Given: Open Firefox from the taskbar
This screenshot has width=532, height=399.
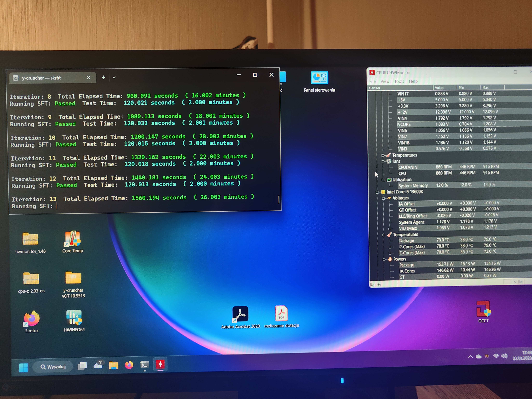Looking at the screenshot, I should (x=129, y=365).
